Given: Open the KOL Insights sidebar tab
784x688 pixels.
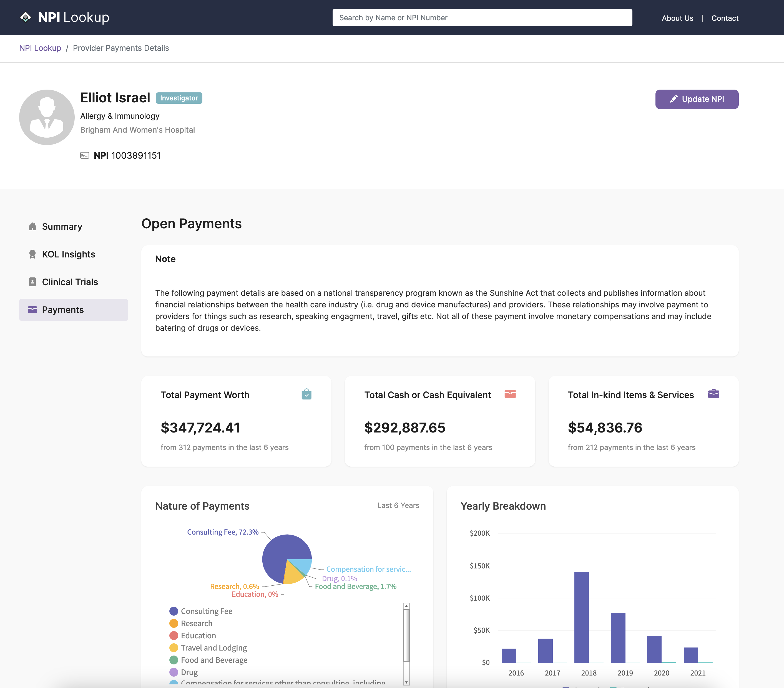Looking at the screenshot, I should (x=68, y=254).
